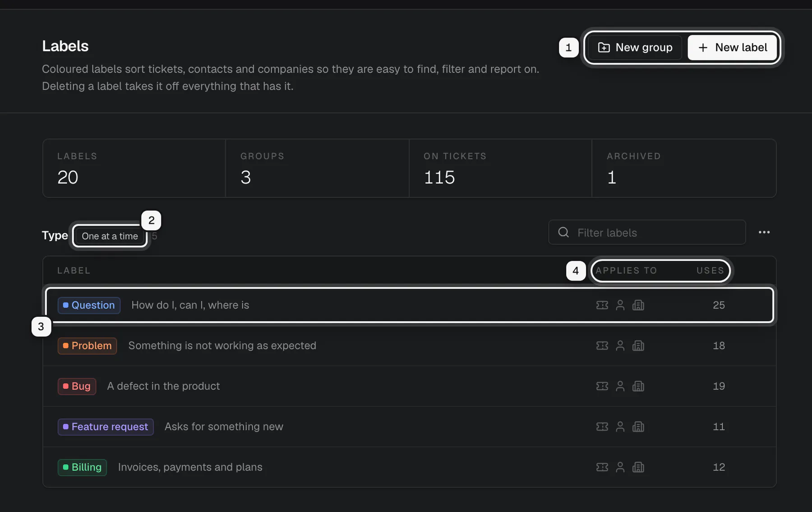Click 'A defect in the product' description
The height and width of the screenshot is (512, 812).
pos(163,387)
